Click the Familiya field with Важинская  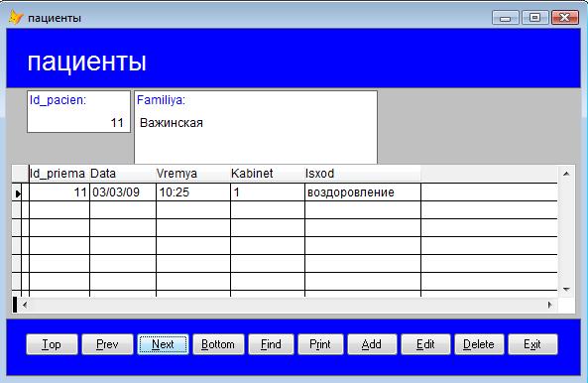click(256, 128)
